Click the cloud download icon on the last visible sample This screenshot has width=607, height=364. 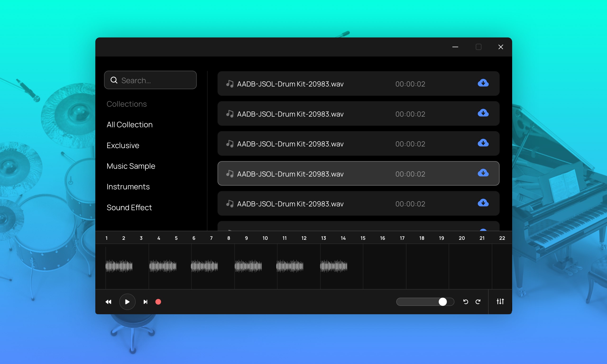pos(483,203)
